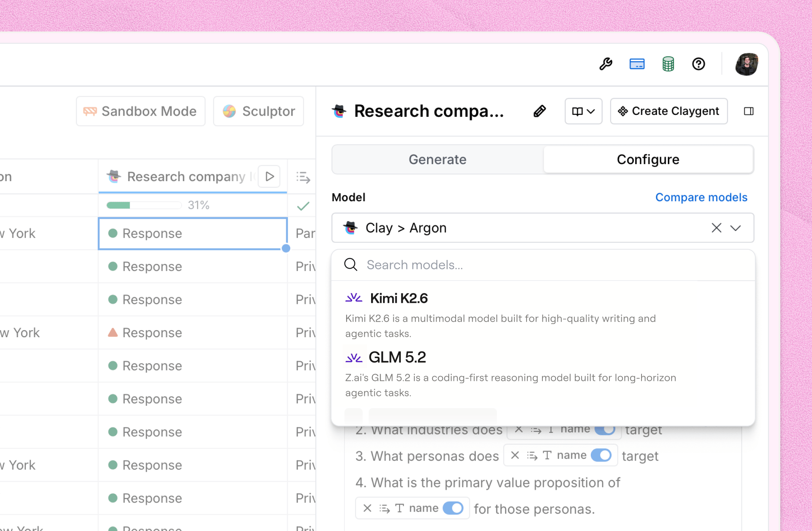Click the Kimi K2.6 model logo
812x531 pixels.
coord(354,298)
